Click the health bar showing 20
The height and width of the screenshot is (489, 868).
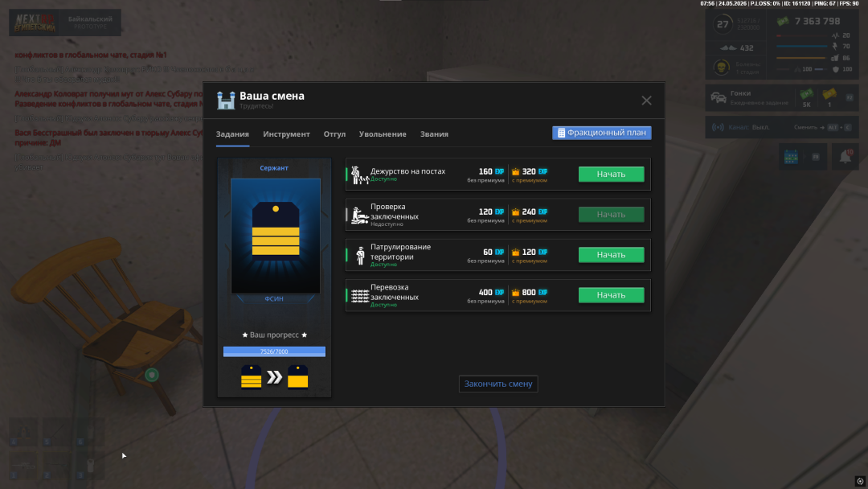pos(801,35)
